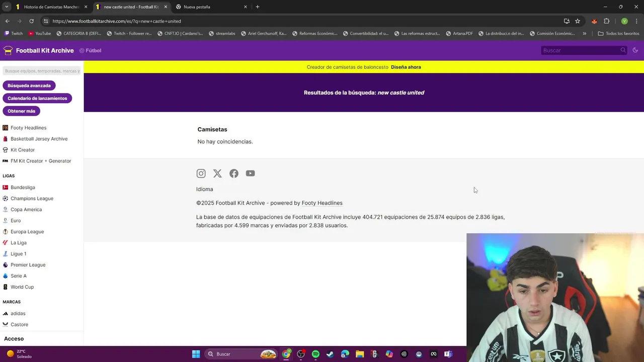
Task: Reload the page
Action: tap(31, 21)
